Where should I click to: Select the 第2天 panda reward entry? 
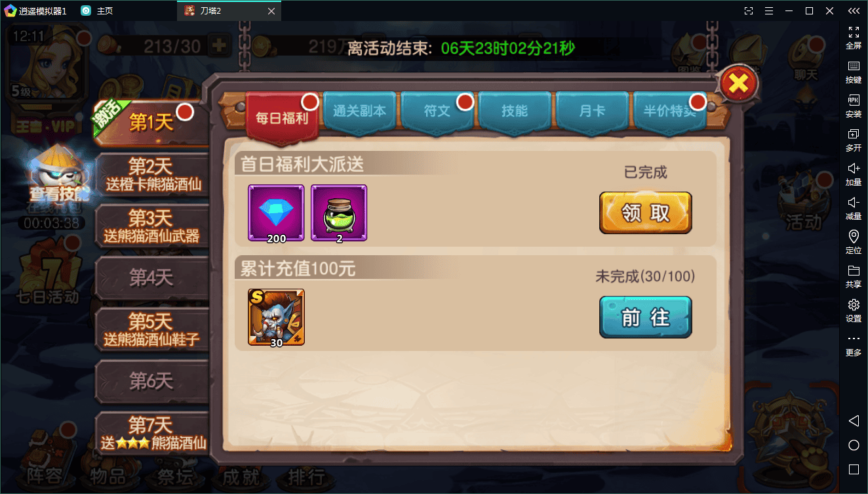(x=152, y=174)
